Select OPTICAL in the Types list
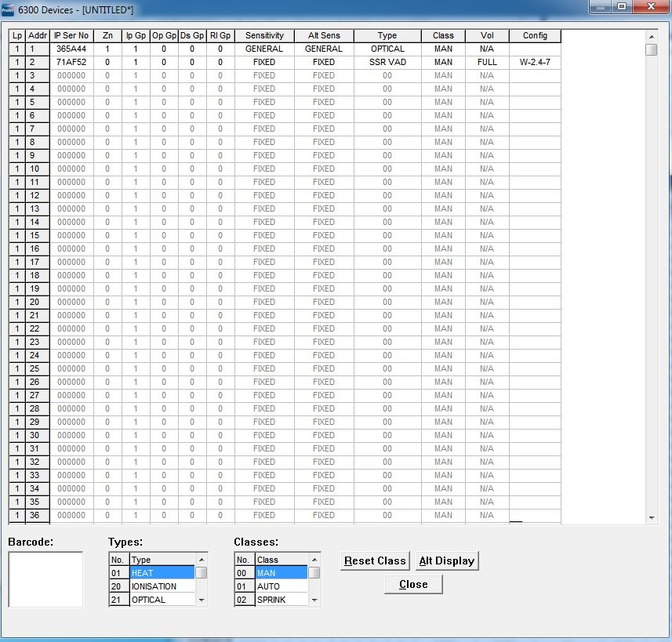The width and height of the screenshot is (672, 642). (x=162, y=600)
